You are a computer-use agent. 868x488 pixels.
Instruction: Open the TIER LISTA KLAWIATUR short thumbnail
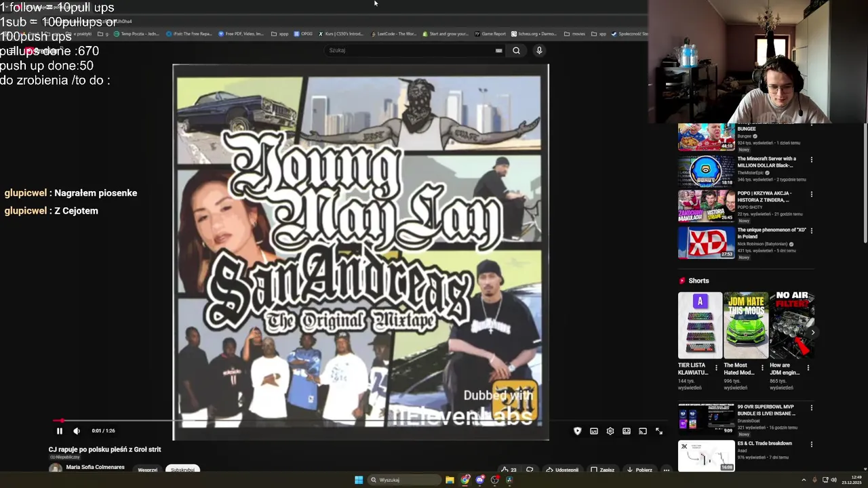click(x=700, y=325)
